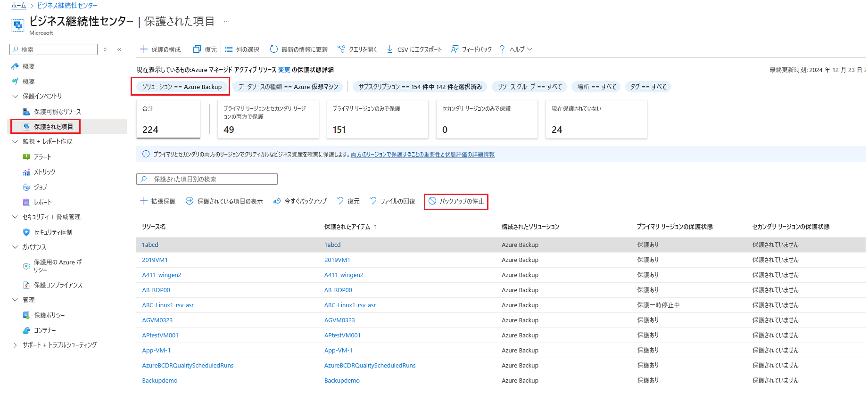Open ABC-Linux1-rsv-asr resource name link
The width and height of the screenshot is (868, 401).
point(168,305)
